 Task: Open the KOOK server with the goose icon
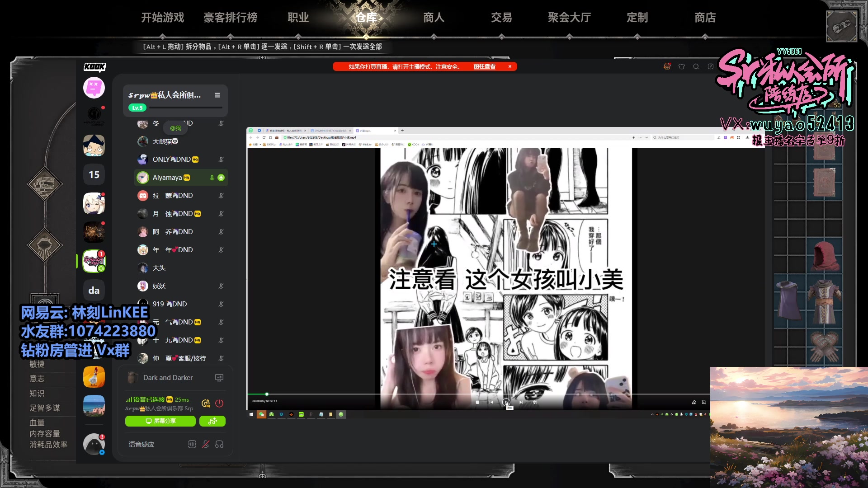point(94,377)
